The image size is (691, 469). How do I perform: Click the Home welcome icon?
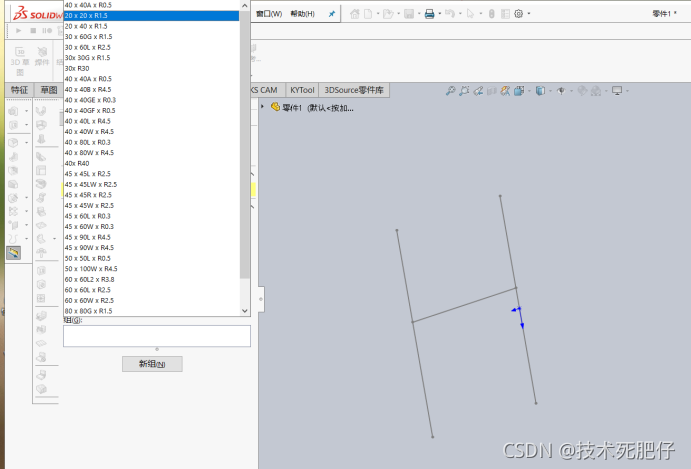[354, 14]
